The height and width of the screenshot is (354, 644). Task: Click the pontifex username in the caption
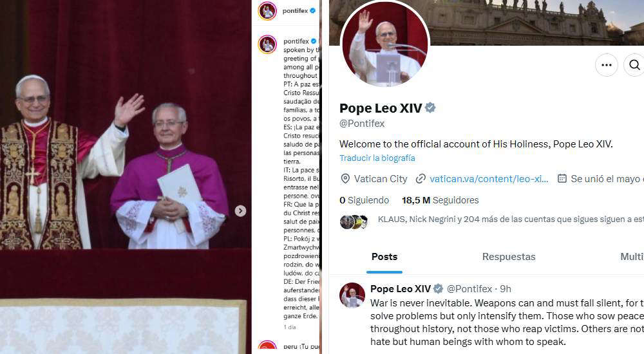(x=296, y=41)
